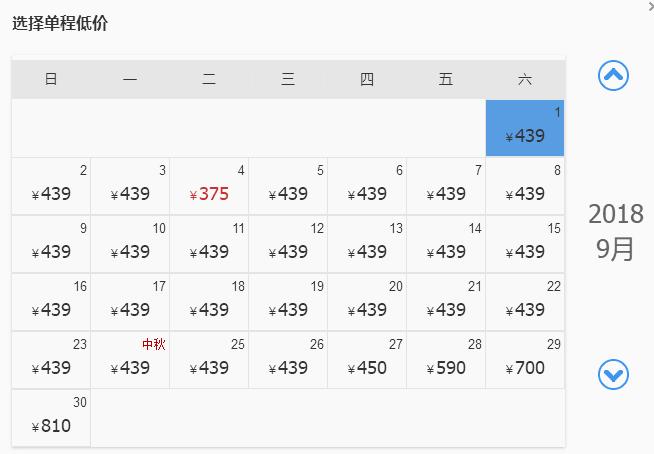Pick September 23 fare cell
The height and width of the screenshot is (454, 654).
[x=51, y=360]
